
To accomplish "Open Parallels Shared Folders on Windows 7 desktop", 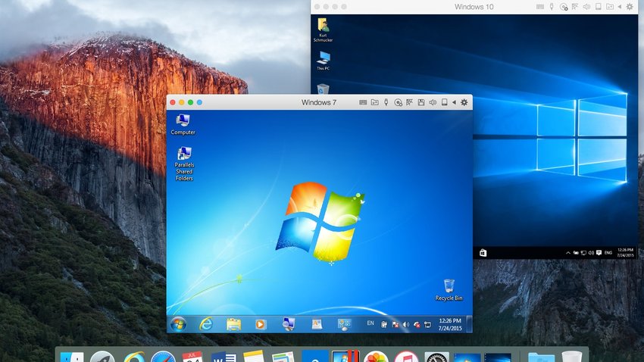I will tap(184, 164).
